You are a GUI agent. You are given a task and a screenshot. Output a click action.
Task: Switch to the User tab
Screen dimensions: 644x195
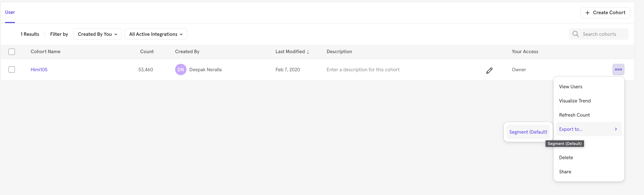click(x=10, y=12)
